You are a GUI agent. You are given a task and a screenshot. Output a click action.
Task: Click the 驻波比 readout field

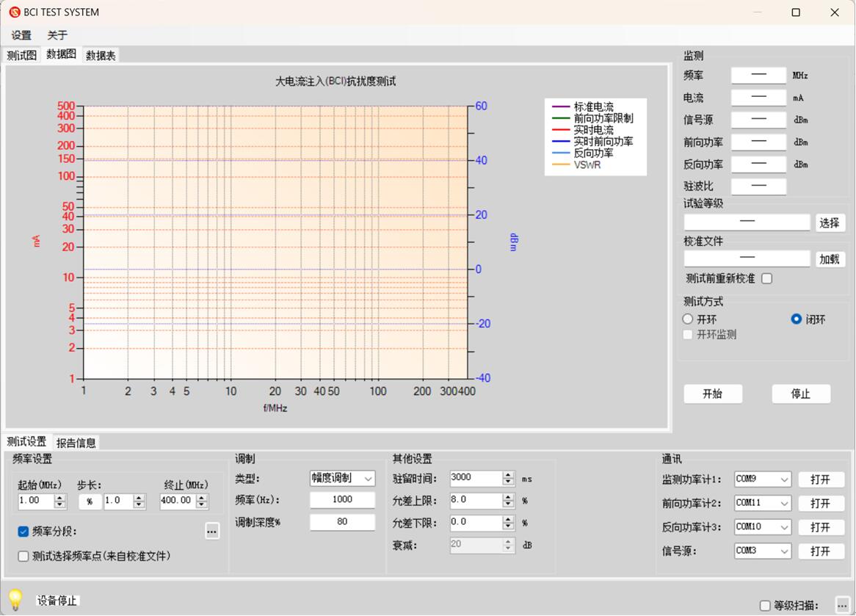coord(759,186)
